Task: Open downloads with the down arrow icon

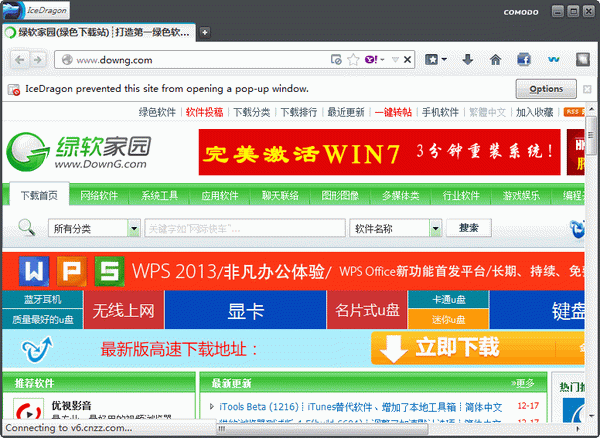Action: (x=467, y=59)
